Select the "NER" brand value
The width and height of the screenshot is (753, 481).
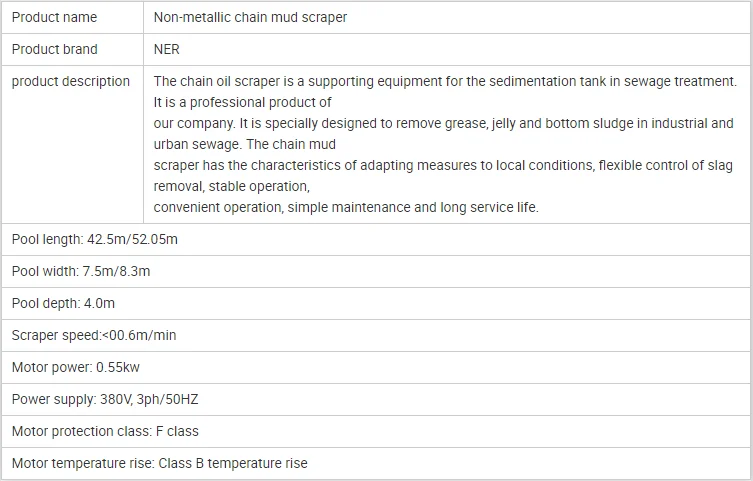click(x=167, y=49)
